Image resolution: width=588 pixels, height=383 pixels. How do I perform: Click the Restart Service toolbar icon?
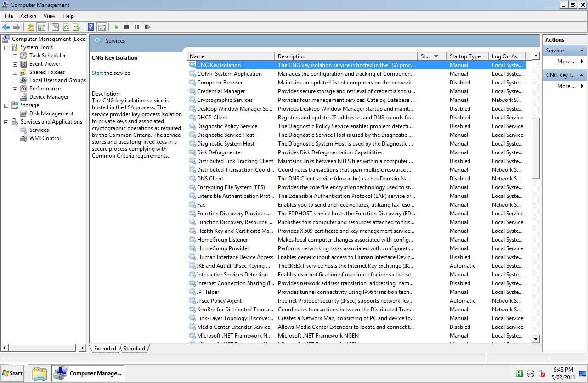point(147,27)
